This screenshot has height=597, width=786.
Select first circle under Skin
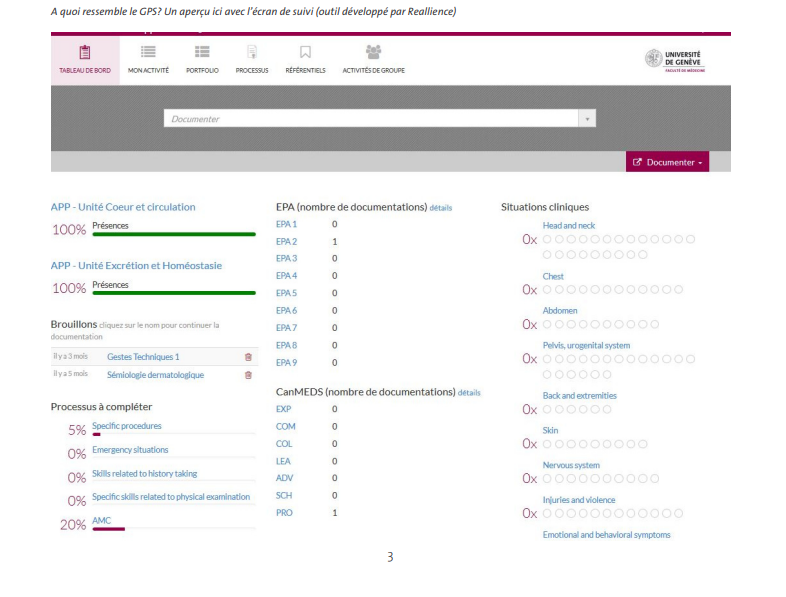click(x=548, y=444)
